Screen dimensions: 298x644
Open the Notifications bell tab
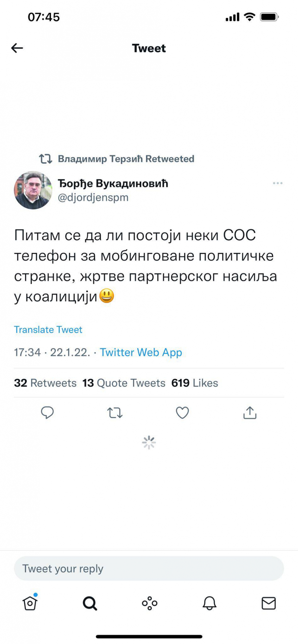click(x=209, y=603)
